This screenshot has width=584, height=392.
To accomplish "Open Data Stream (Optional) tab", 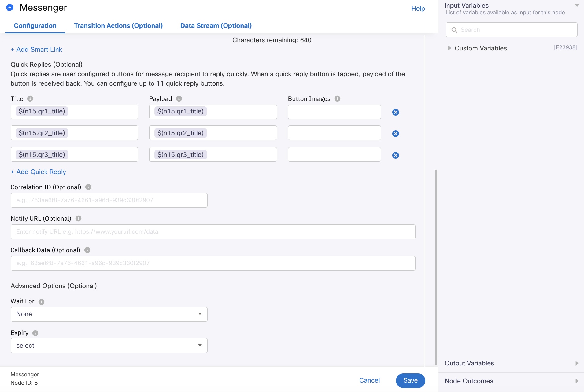I will 216,26.
